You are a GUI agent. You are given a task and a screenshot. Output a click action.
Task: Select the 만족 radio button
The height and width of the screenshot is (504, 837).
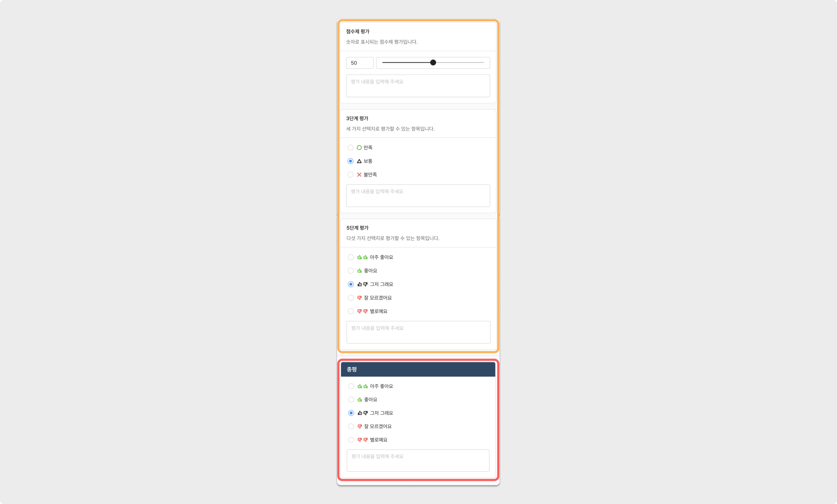350,148
